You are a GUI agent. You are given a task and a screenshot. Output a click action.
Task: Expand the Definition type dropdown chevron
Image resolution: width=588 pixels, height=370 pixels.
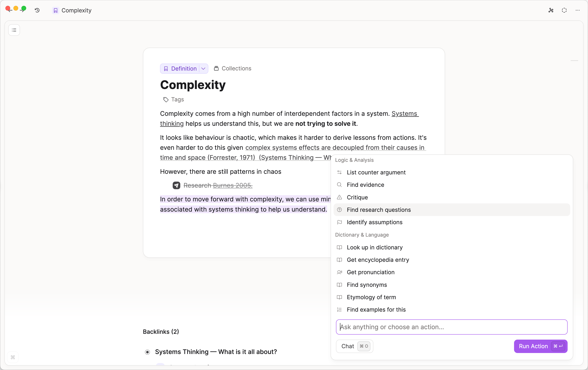203,69
